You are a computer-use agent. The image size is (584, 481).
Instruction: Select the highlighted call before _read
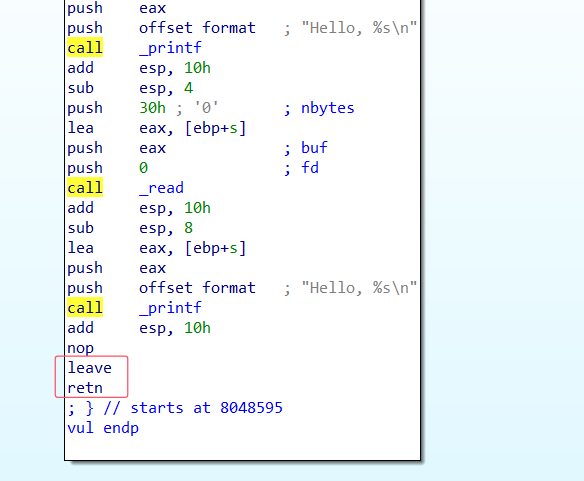tap(85, 188)
